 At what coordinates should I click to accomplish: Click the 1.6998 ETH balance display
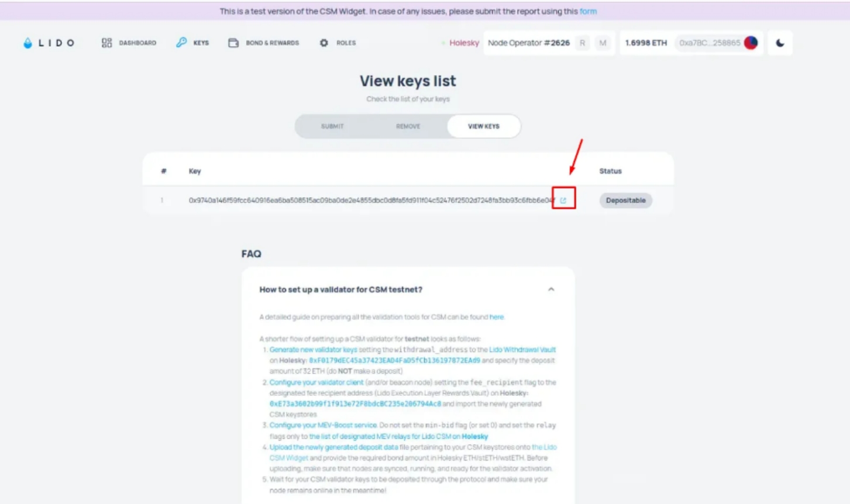(x=646, y=43)
